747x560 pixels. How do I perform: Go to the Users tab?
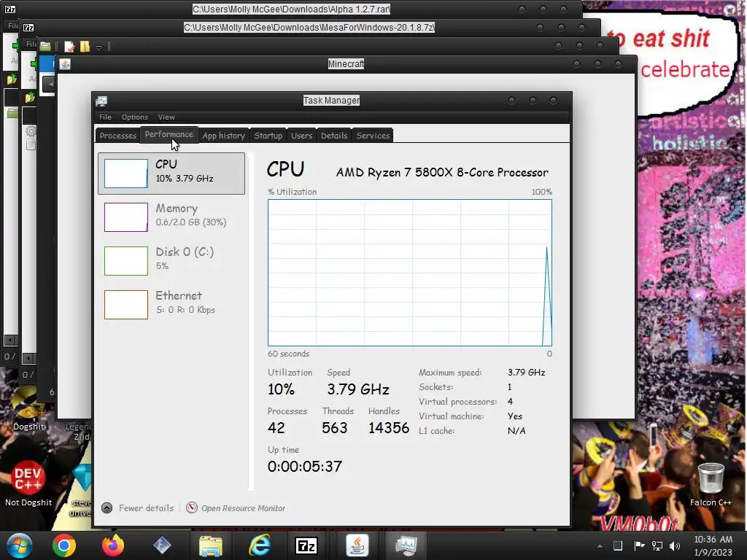301,135
